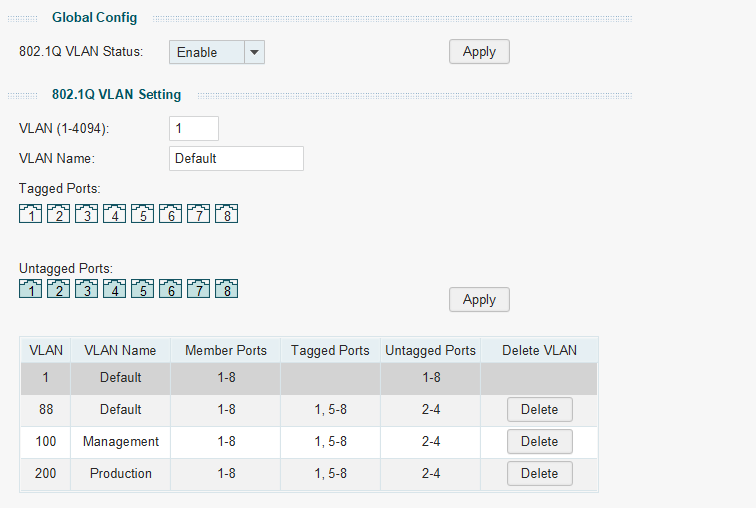The width and height of the screenshot is (756, 508).
Task: Click the VLAN Name text field
Action: (236, 158)
